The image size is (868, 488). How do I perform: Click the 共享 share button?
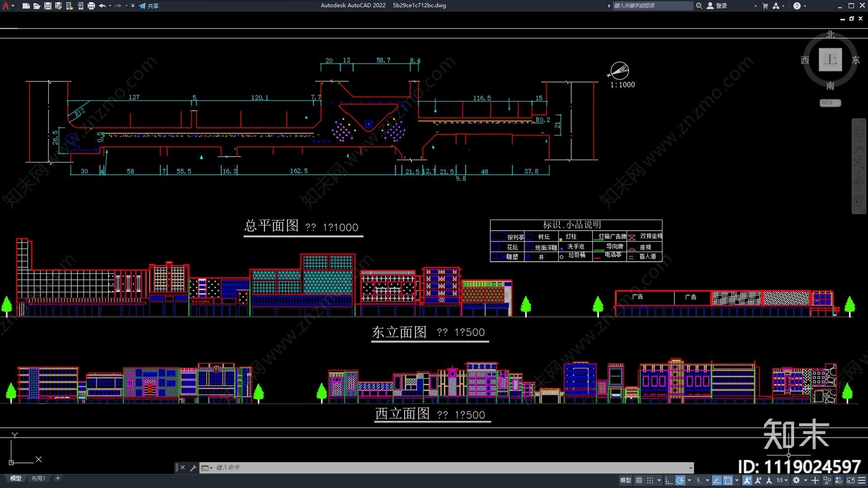pyautogui.click(x=149, y=5)
